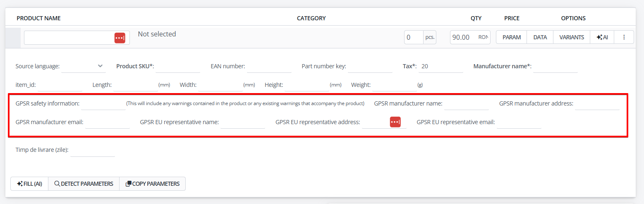Open the DATA tab
The height and width of the screenshot is (204, 644).
point(540,37)
